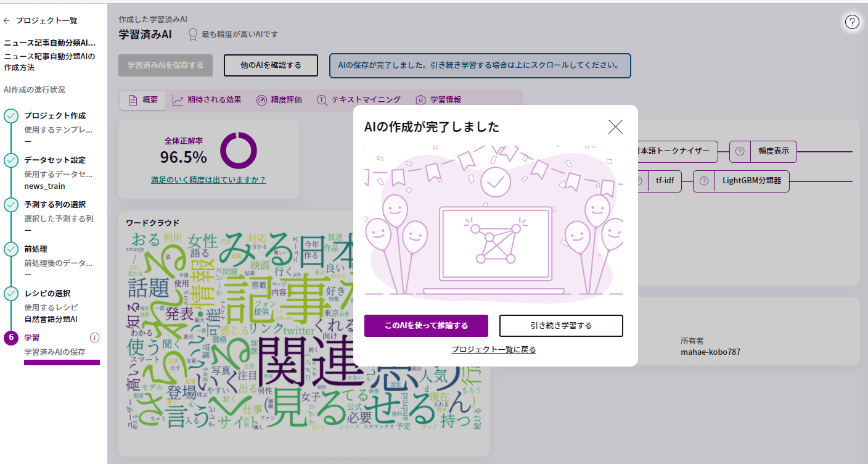Image resolution: width=868 pixels, height=464 pixels.
Task: Switch to 学習情報 tab
Action: [438, 100]
